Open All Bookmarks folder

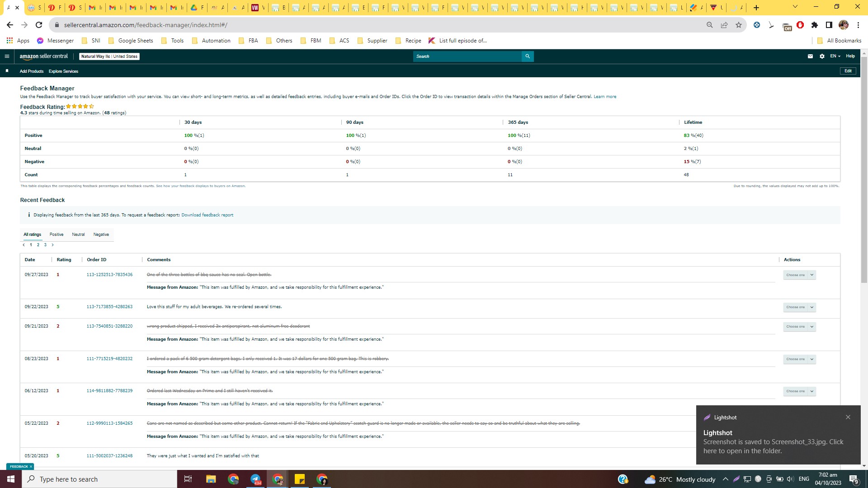(839, 41)
